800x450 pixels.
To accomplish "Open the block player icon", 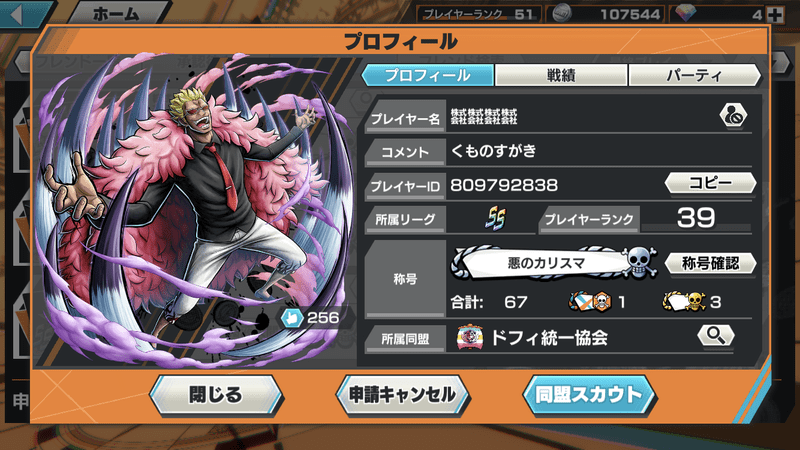I will (733, 116).
